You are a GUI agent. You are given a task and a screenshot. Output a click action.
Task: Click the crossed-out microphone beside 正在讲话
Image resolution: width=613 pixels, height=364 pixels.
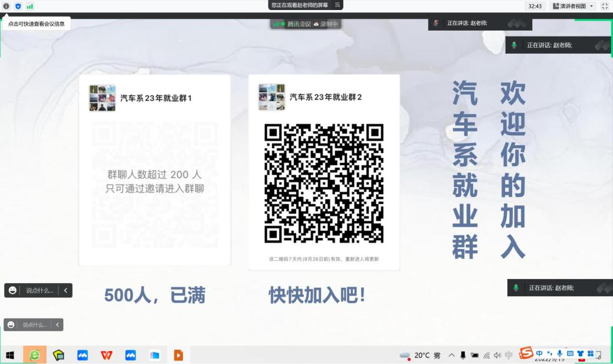436,23
